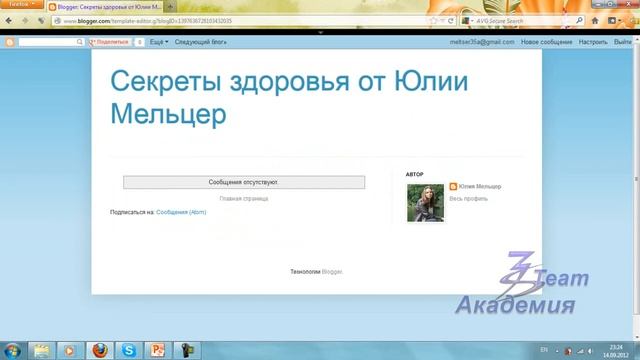Open Windows Explorer from taskbar
Image resolution: width=640 pixels, height=360 pixels.
pyautogui.click(x=41, y=351)
